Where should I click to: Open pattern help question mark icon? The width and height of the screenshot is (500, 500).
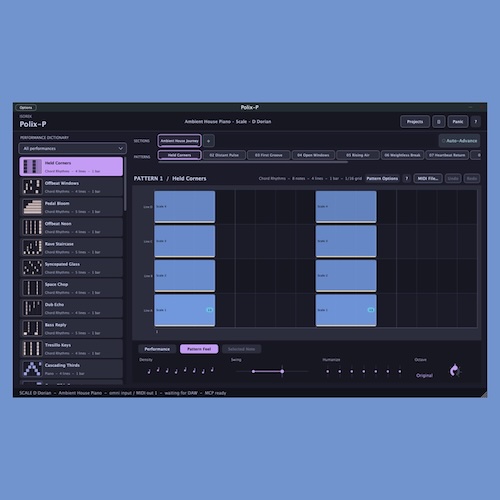[x=407, y=179]
